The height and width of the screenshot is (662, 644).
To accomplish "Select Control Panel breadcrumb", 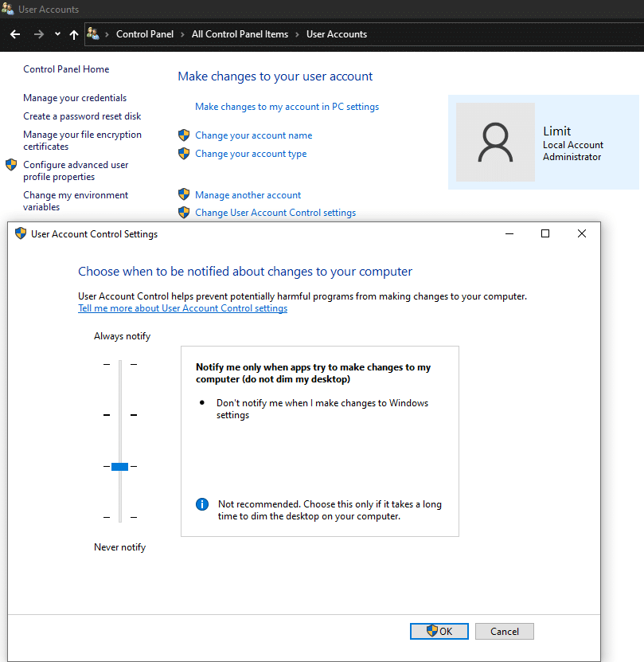I will point(145,34).
